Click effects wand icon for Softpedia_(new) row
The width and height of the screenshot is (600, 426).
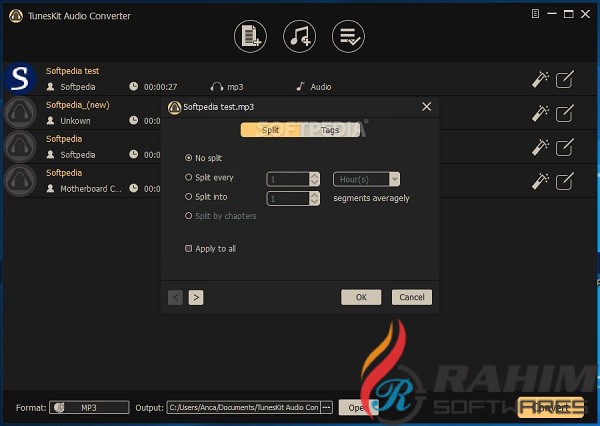pos(540,113)
